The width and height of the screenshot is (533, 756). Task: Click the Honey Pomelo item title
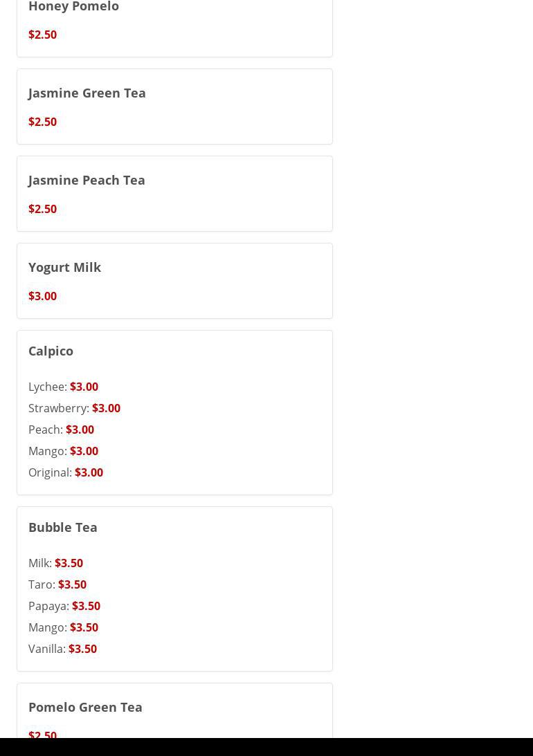coord(73,7)
